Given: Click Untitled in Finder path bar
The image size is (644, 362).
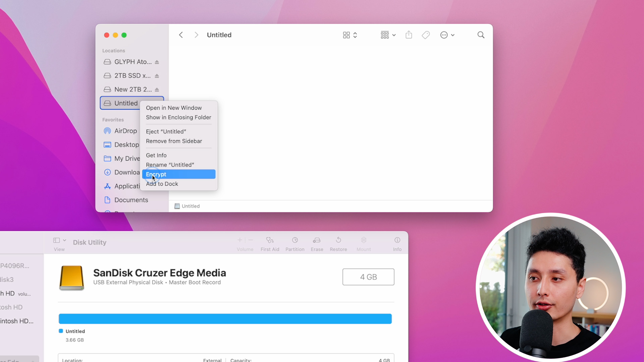Looking at the screenshot, I should click(x=187, y=206).
